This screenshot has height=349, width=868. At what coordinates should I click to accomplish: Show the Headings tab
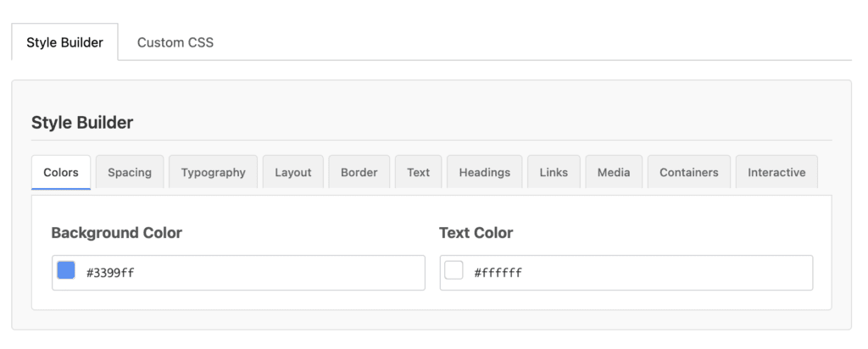click(484, 172)
